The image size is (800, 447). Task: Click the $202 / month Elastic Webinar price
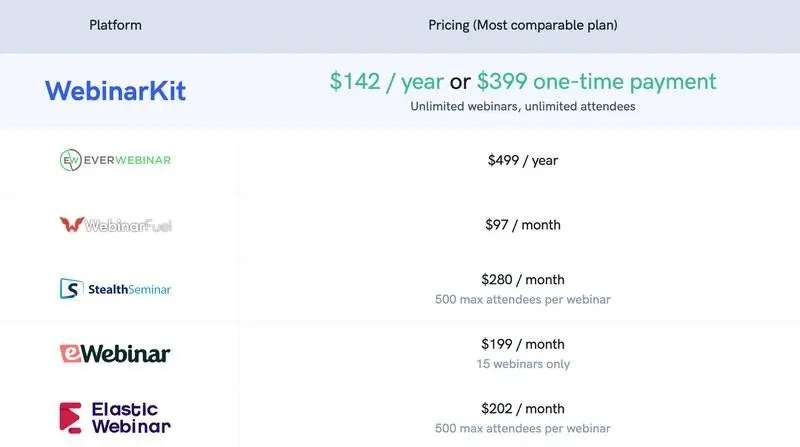click(x=524, y=409)
